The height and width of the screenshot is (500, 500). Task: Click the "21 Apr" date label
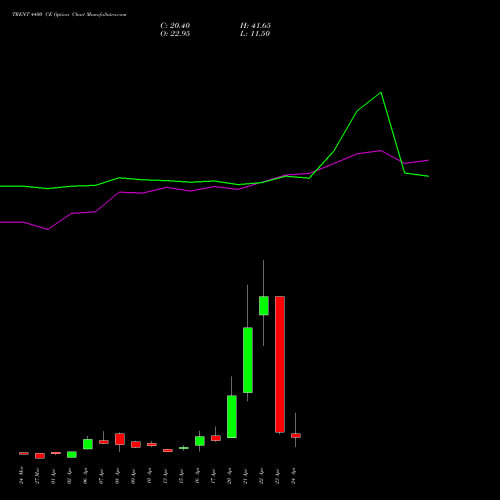click(245, 476)
